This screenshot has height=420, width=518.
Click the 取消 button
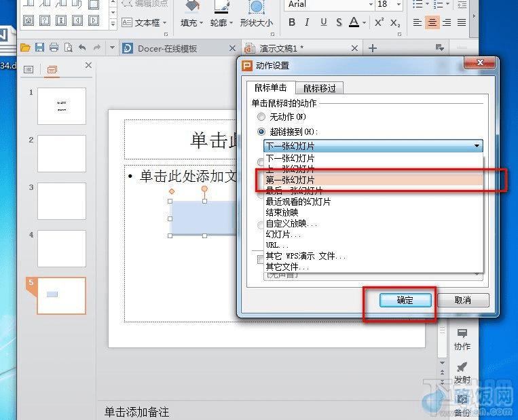[463, 300]
